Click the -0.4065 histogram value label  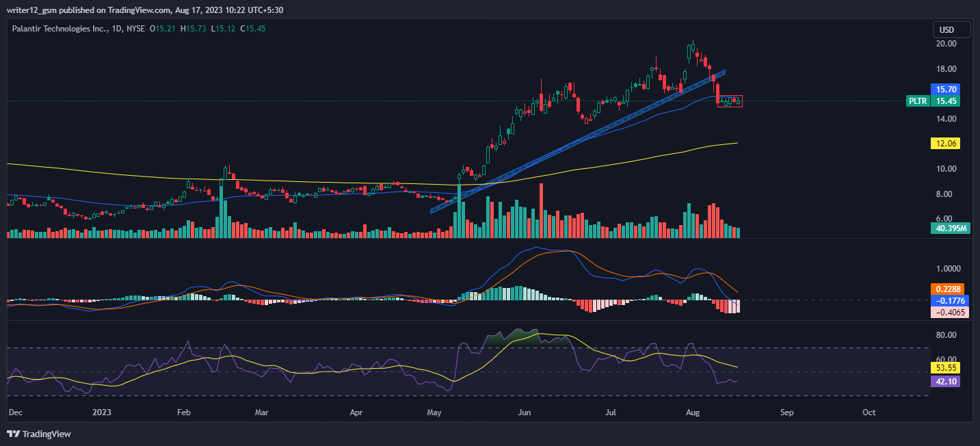click(x=949, y=311)
